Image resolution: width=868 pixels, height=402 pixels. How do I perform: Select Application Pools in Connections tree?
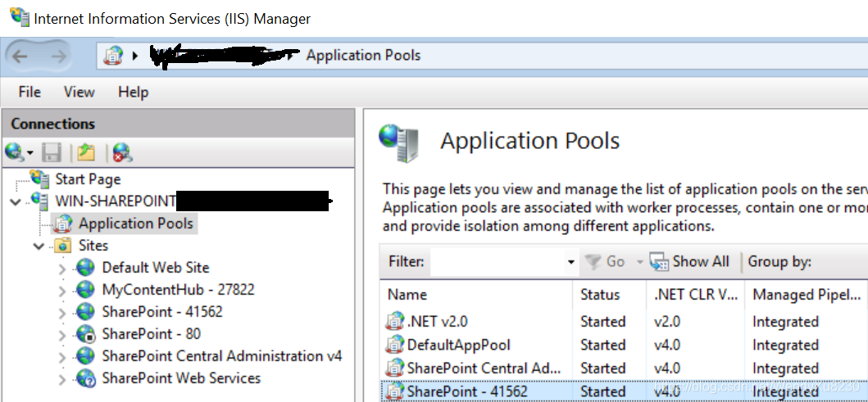(135, 224)
